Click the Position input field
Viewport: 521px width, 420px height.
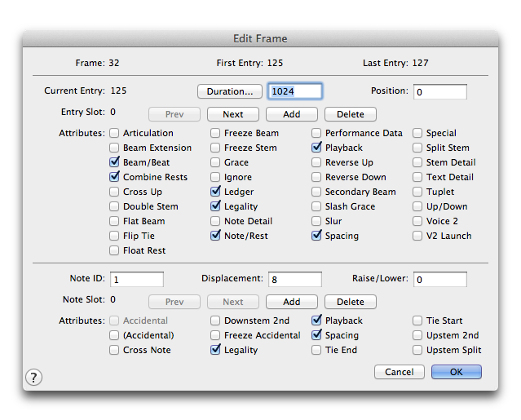pos(440,91)
